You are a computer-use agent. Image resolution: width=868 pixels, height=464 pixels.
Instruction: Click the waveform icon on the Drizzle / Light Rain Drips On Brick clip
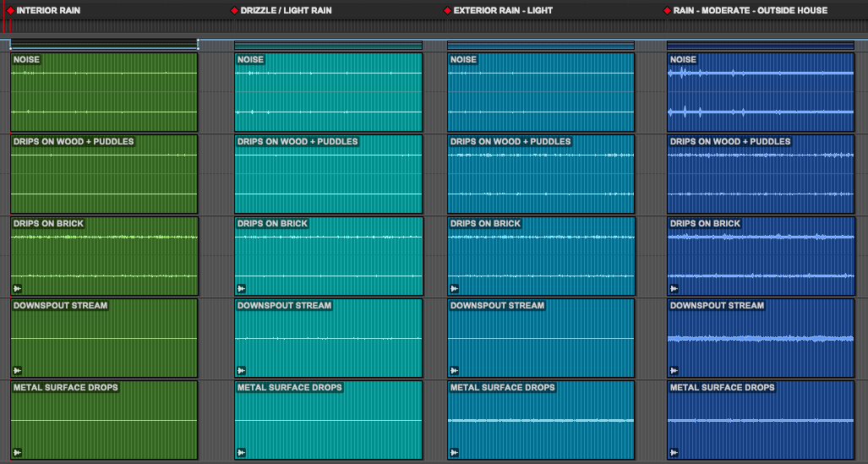[241, 288]
